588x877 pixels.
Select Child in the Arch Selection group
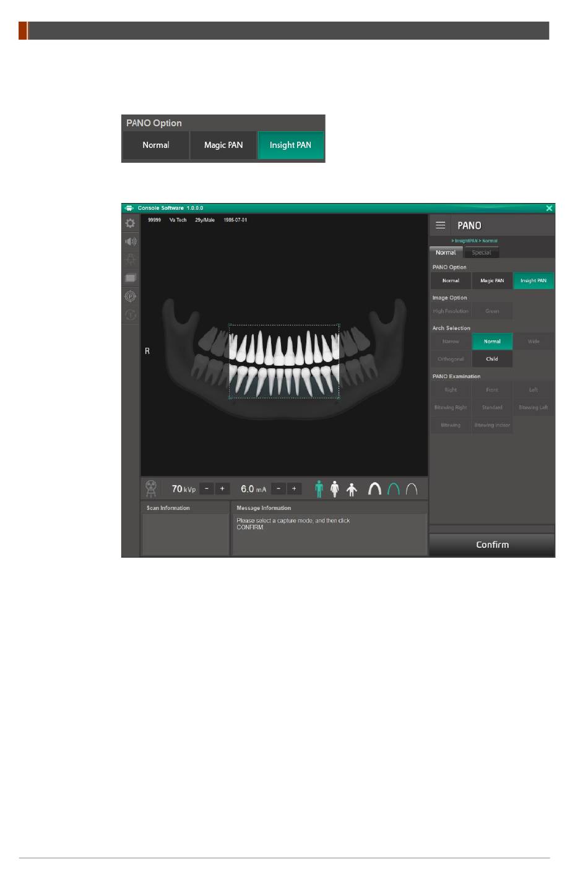[492, 359]
